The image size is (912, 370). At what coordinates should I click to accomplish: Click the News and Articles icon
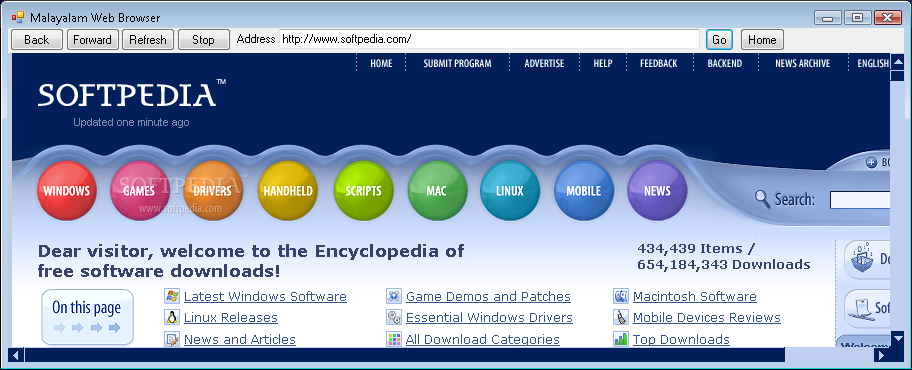point(172,339)
